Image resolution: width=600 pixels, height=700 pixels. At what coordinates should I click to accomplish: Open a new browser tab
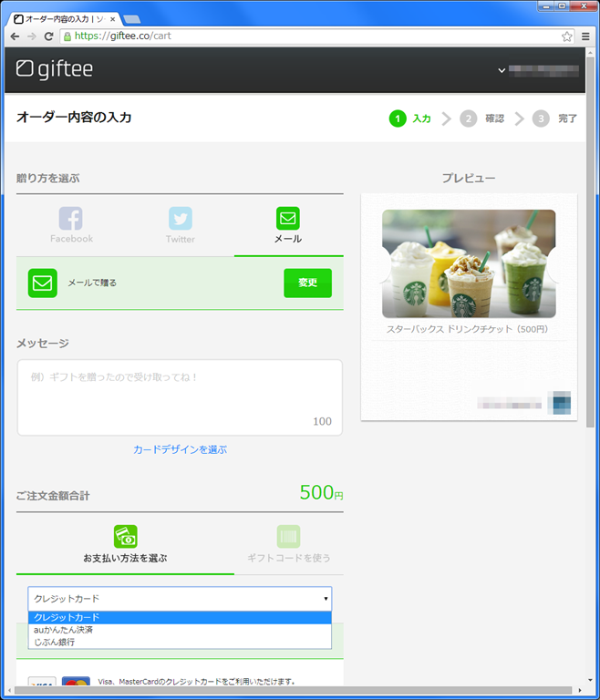tap(132, 19)
